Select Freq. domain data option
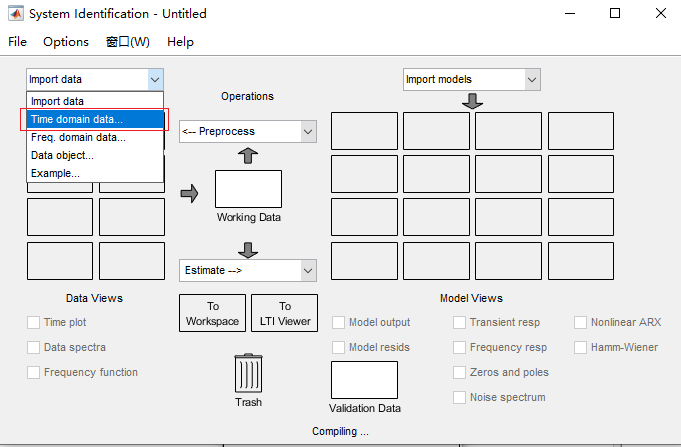Image resolution: width=681 pixels, height=447 pixels. [x=78, y=137]
